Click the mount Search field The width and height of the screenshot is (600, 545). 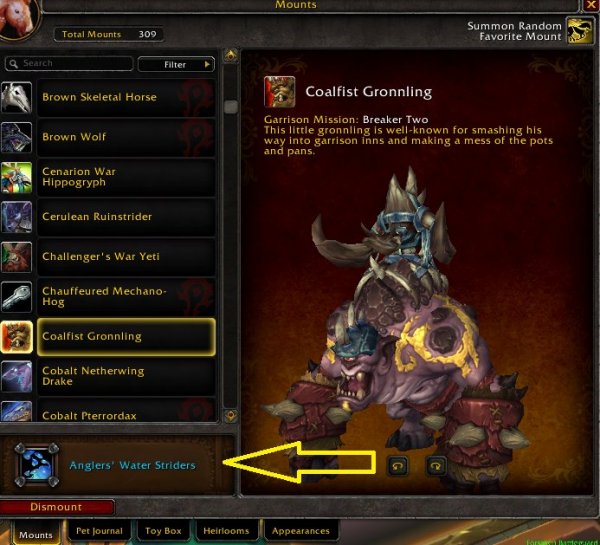tap(69, 64)
